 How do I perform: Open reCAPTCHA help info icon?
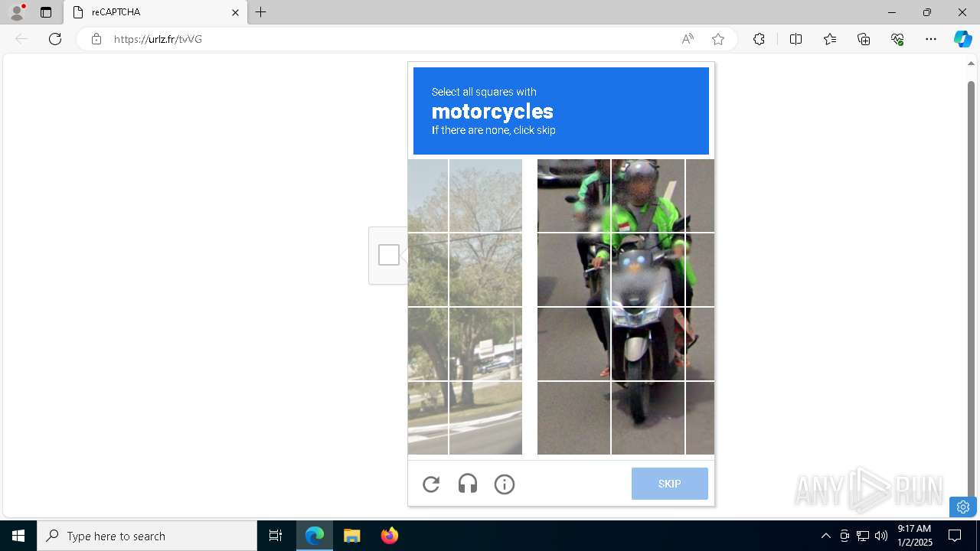point(505,484)
